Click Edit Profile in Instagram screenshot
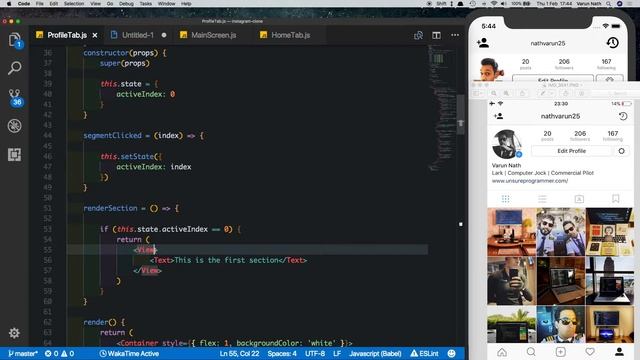640x360 pixels. 571,151
